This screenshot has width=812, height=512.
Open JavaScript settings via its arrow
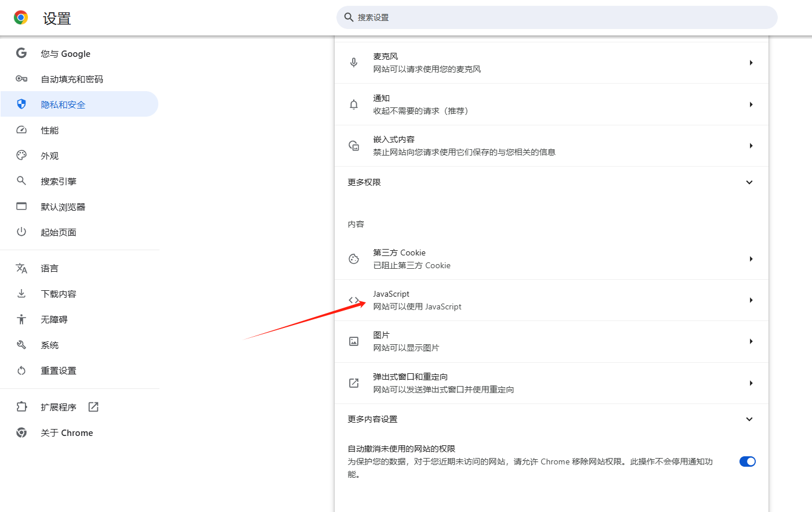[x=751, y=300]
